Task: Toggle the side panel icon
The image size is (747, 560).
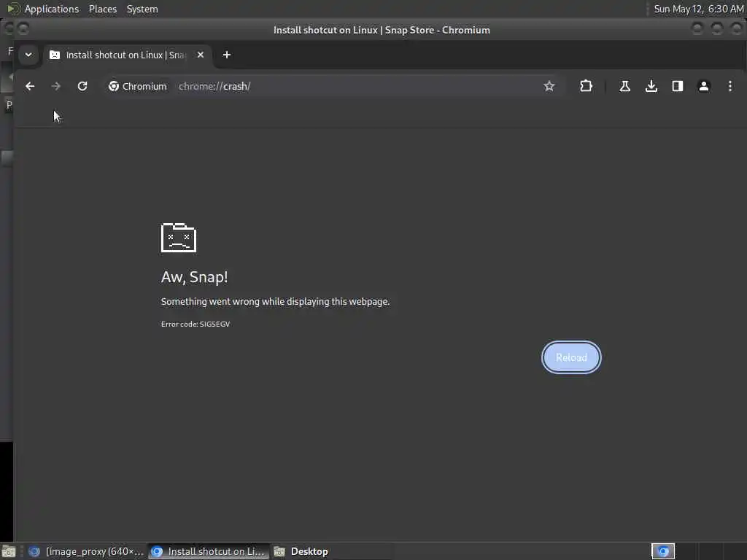Action: [x=678, y=86]
